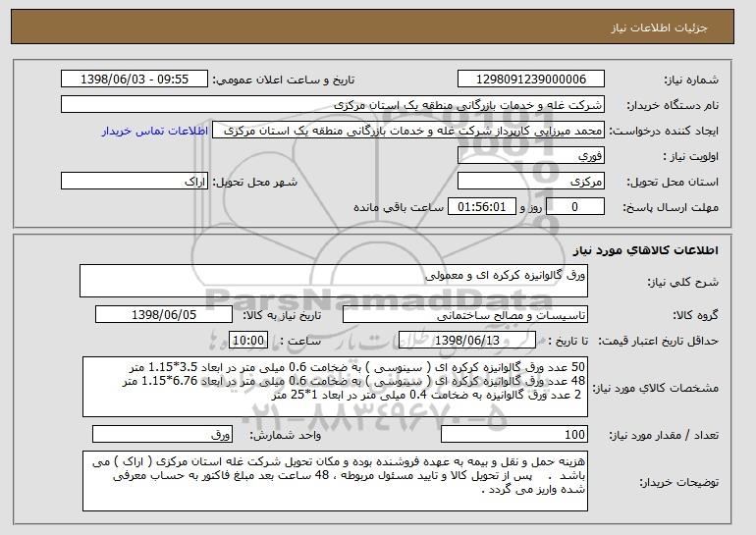The height and width of the screenshot is (535, 756).
Task: Click the مشخصات کالای مورد نیاز text area
Action: (x=335, y=387)
